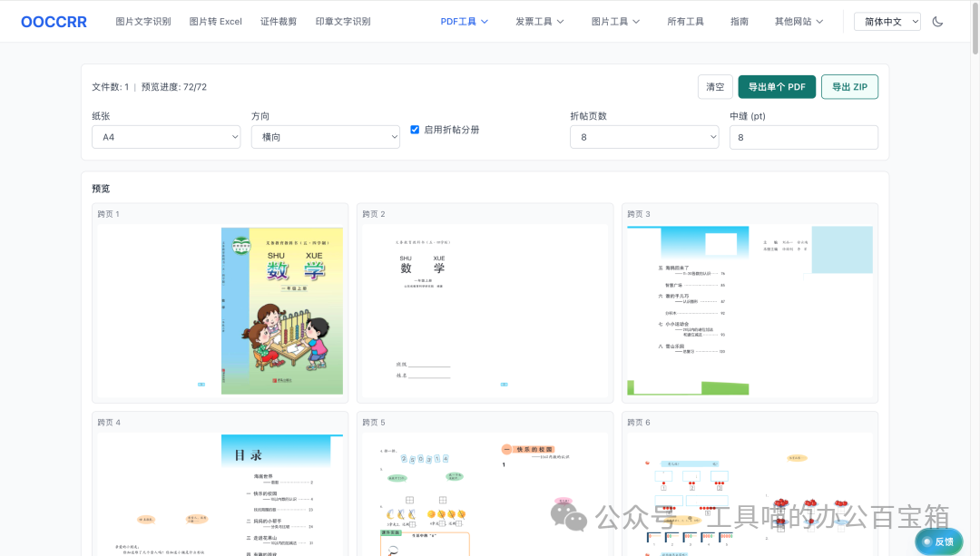Expand the 发票工具 menu
This screenshot has width=980, height=556.
tap(539, 21)
